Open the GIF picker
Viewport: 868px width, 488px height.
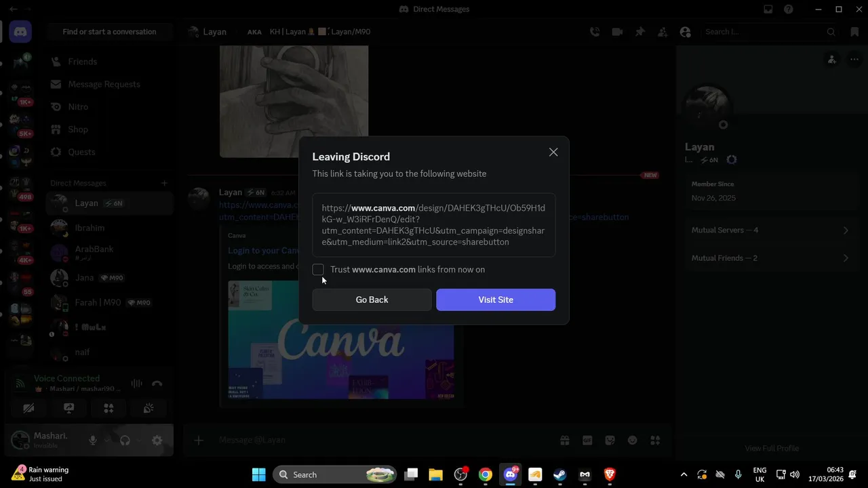pyautogui.click(x=587, y=441)
